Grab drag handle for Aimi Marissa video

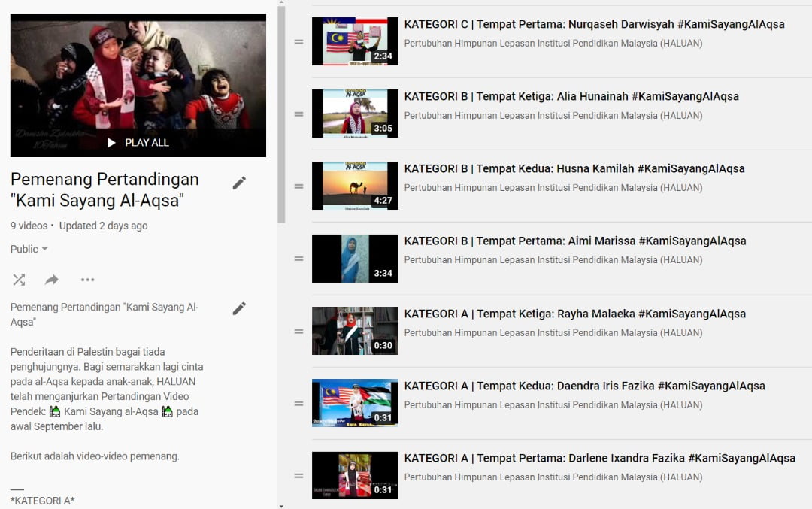click(x=298, y=259)
